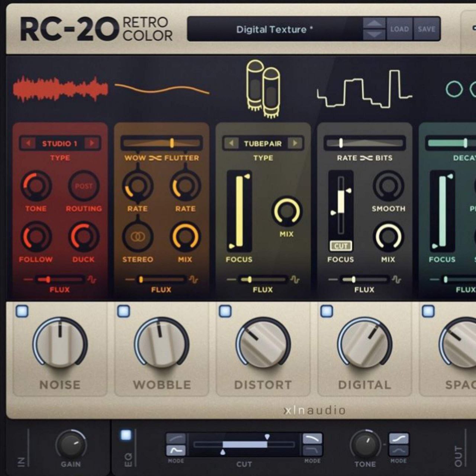This screenshot has height=476, width=476.
Task: Click the SAVE preset button
Action: pos(427,29)
